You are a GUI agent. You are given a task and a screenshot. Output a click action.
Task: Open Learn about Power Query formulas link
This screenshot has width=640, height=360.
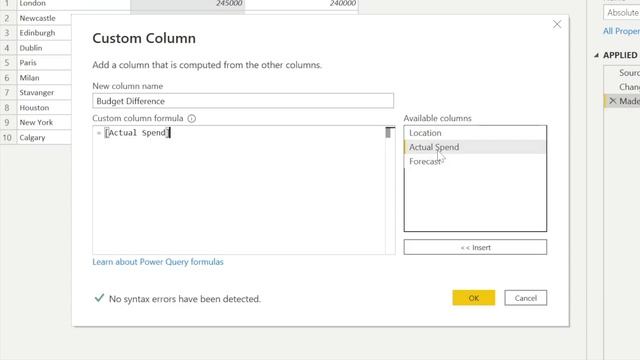click(x=158, y=262)
